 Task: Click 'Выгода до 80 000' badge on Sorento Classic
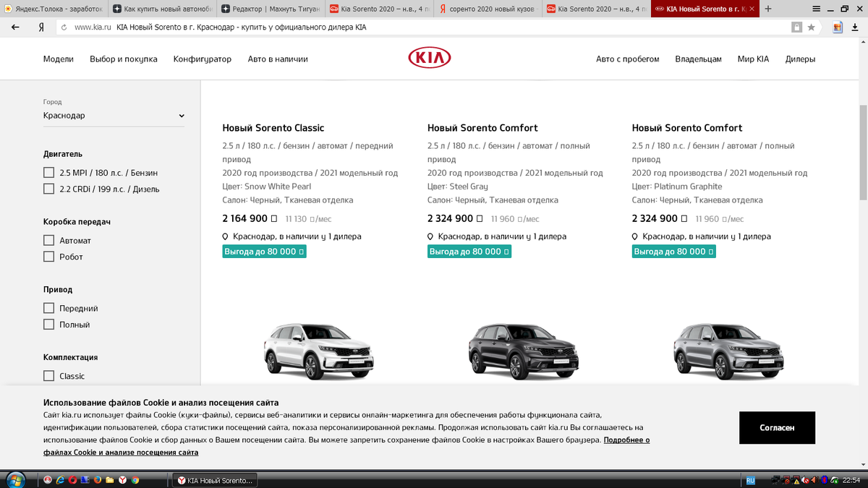click(x=264, y=252)
